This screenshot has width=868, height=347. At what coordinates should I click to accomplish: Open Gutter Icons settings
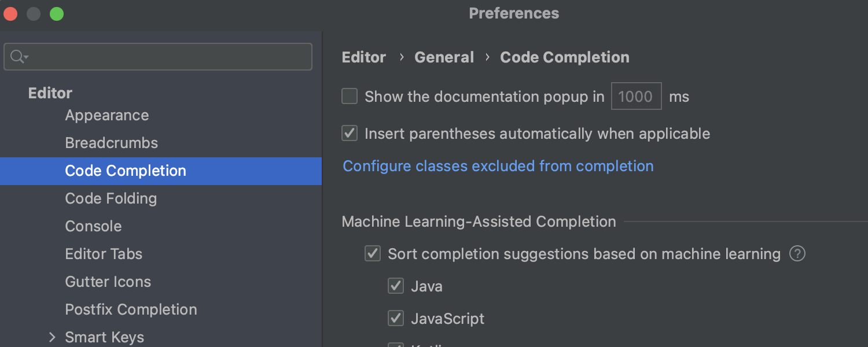click(108, 282)
